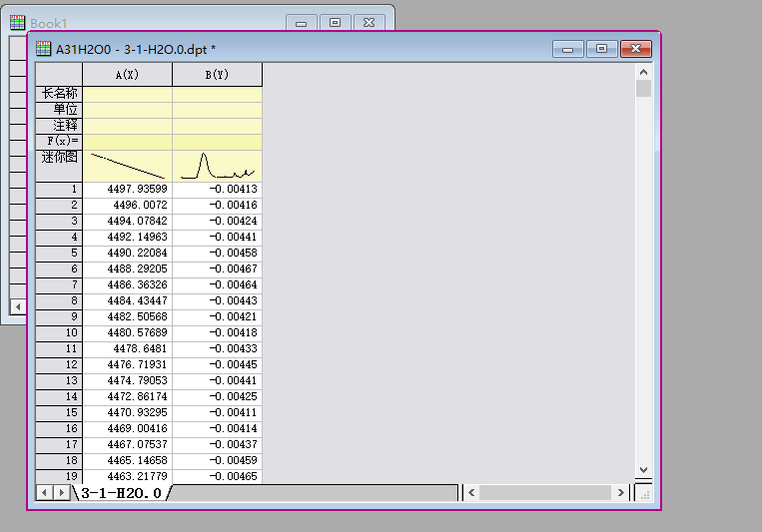Click the sparkline thumbnail in column A(X)
762x532 pixels.
pyautogui.click(x=127, y=166)
